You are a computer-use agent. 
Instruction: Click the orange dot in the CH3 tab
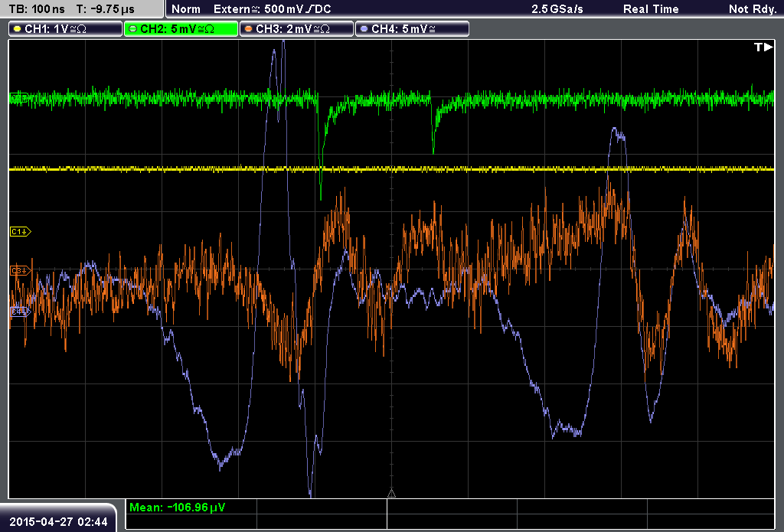(248, 29)
